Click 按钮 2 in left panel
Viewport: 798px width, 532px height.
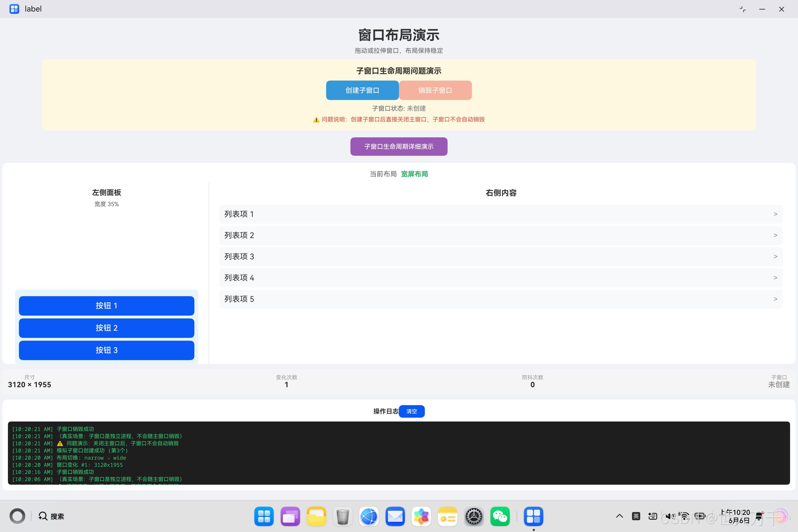(x=107, y=328)
